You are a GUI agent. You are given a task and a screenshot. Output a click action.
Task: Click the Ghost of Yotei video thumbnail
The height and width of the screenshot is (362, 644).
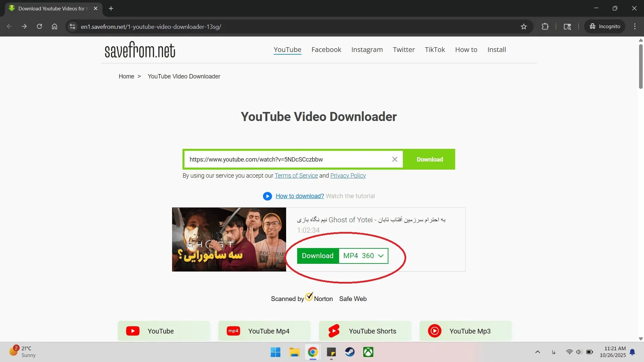(x=229, y=239)
